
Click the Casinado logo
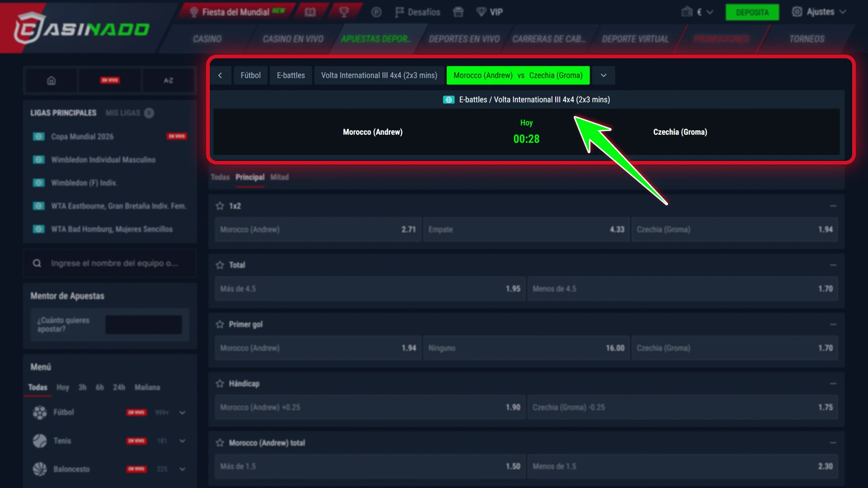pos(81,28)
